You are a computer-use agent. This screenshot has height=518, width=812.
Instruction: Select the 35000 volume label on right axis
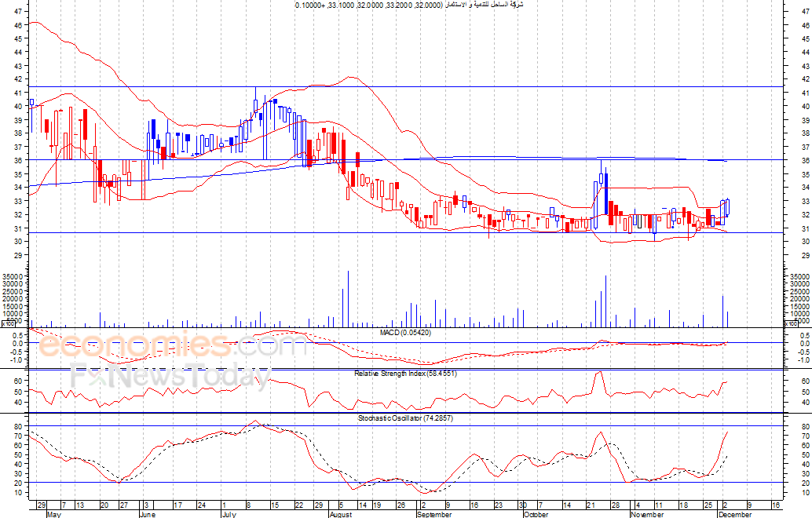[800, 277]
